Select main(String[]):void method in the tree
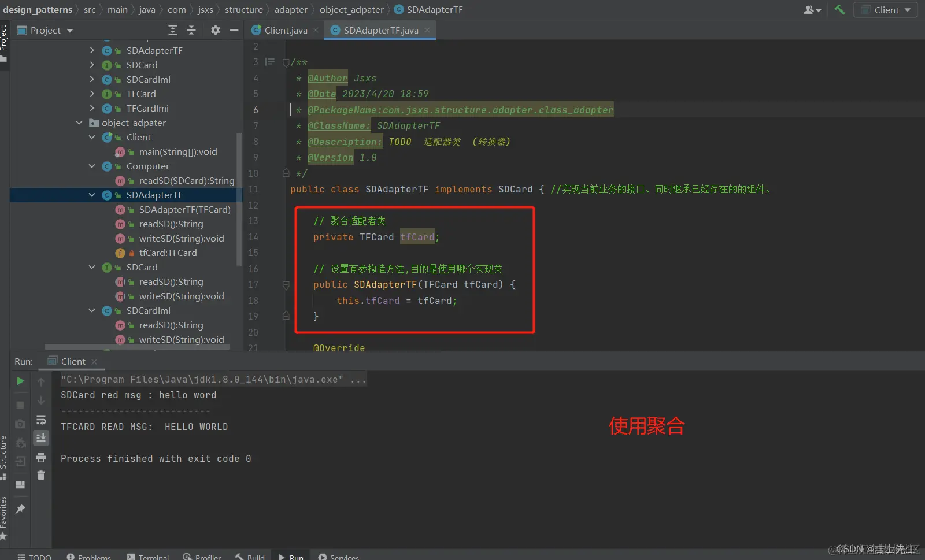Viewport: 925px width, 560px height. [x=178, y=151]
